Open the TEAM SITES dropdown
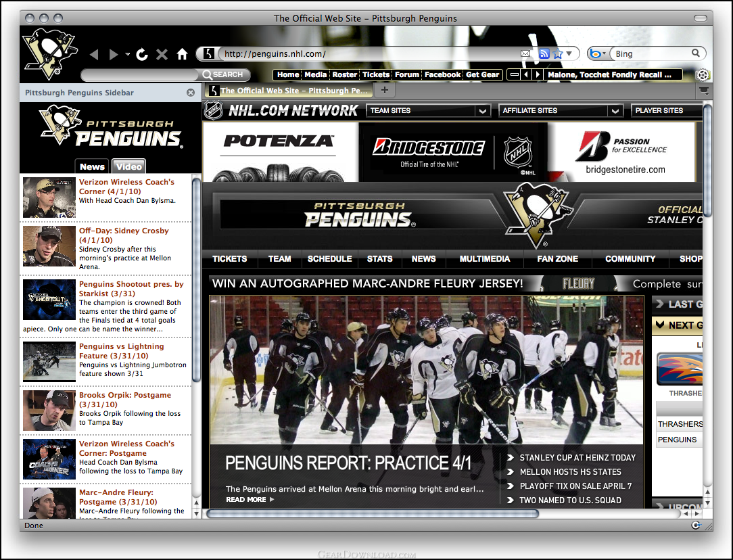The image size is (733, 560). 428,111
